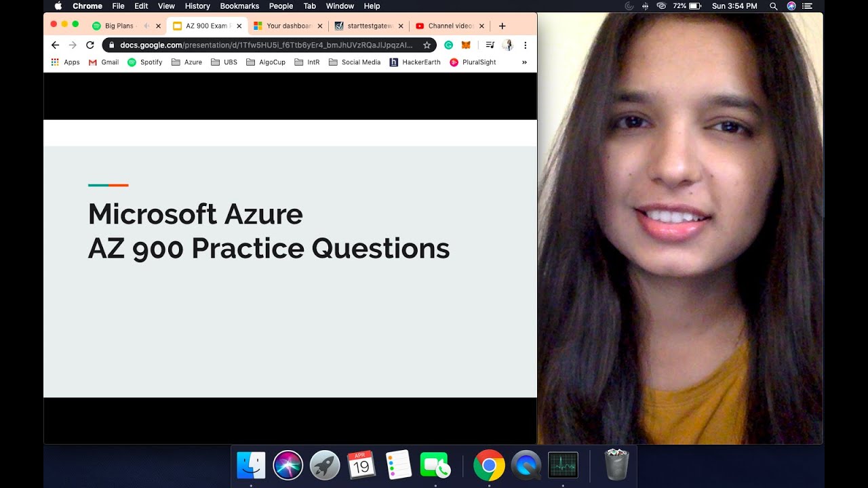Open the AlgoCup bookmarks folder
Viewport: 868px width, 488px height.
tap(266, 62)
